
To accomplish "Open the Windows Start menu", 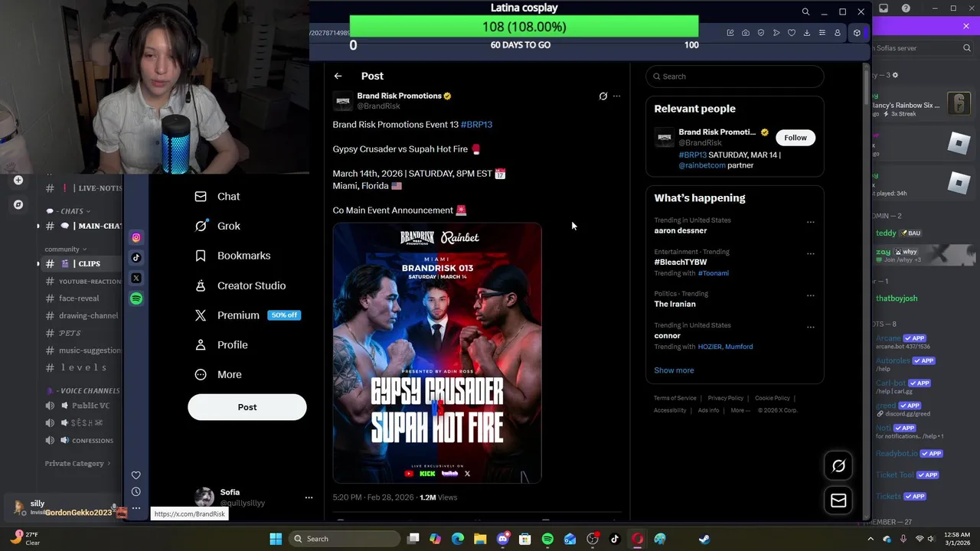I will 276,539.
